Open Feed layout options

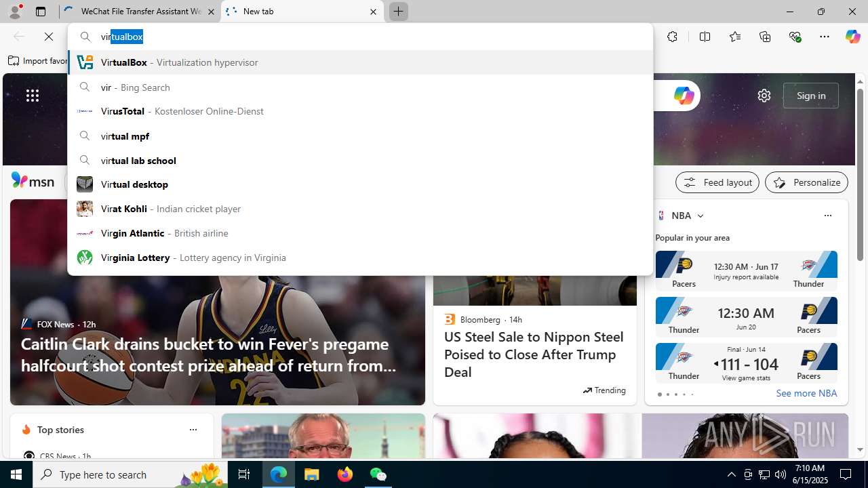pos(717,182)
